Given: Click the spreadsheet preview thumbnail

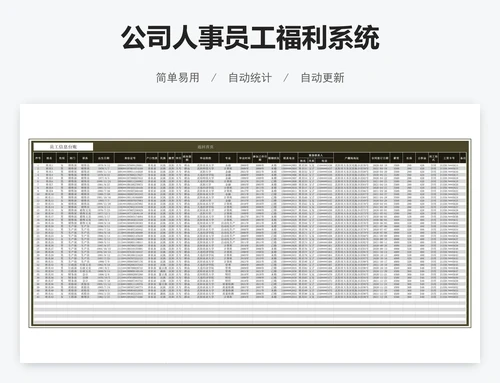Looking at the screenshot, I should (250, 233).
